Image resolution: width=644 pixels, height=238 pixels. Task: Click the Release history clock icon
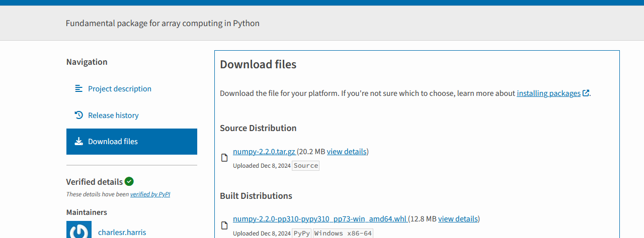(78, 115)
